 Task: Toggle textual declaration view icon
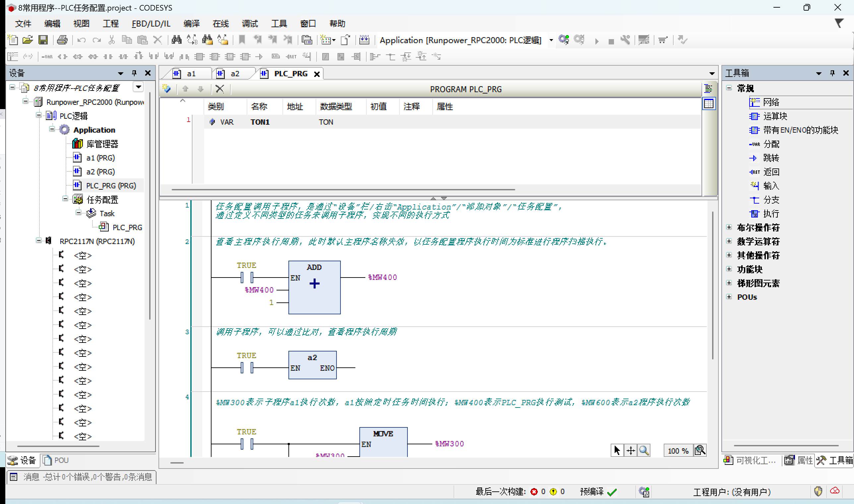(709, 89)
